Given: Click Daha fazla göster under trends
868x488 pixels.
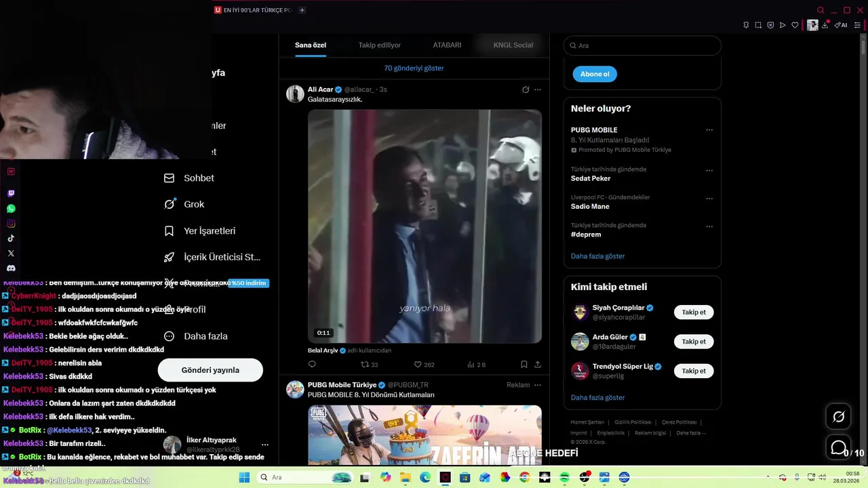Looking at the screenshot, I should click(597, 256).
